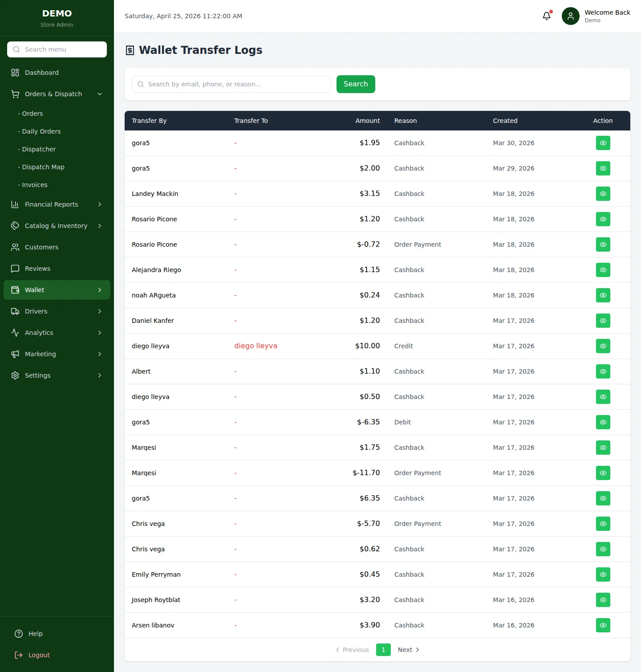
Task: Open the Customers section icon
Action: click(16, 247)
